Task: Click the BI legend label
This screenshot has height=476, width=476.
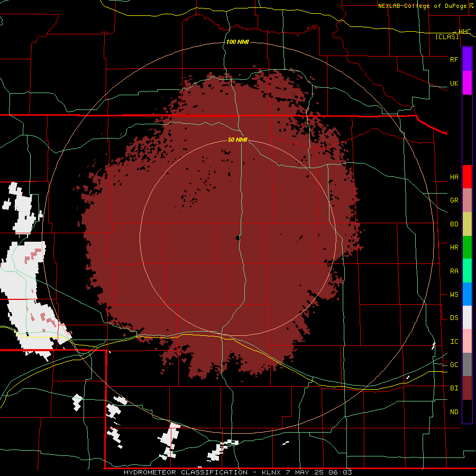Action: 454,388
